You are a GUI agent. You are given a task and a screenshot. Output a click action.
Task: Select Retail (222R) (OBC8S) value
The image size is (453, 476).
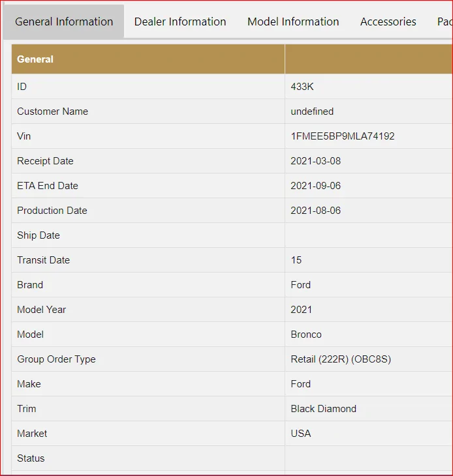click(341, 359)
